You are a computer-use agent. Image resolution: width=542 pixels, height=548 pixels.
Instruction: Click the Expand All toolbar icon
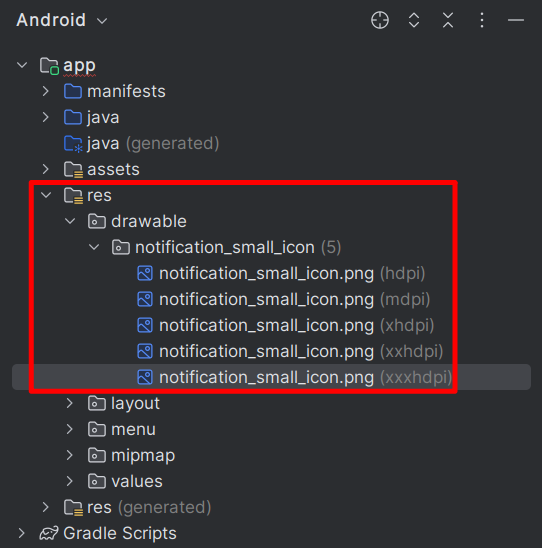click(x=414, y=20)
